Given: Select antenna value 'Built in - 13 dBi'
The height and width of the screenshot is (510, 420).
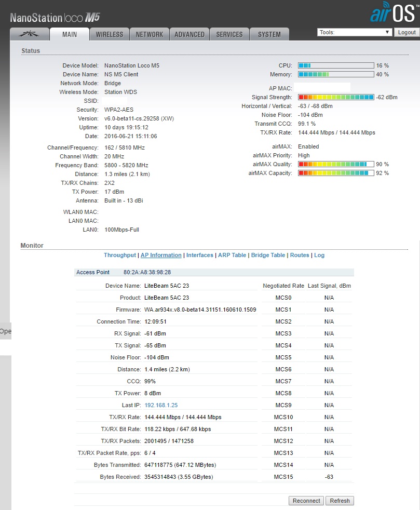Looking at the screenshot, I should click(124, 200).
